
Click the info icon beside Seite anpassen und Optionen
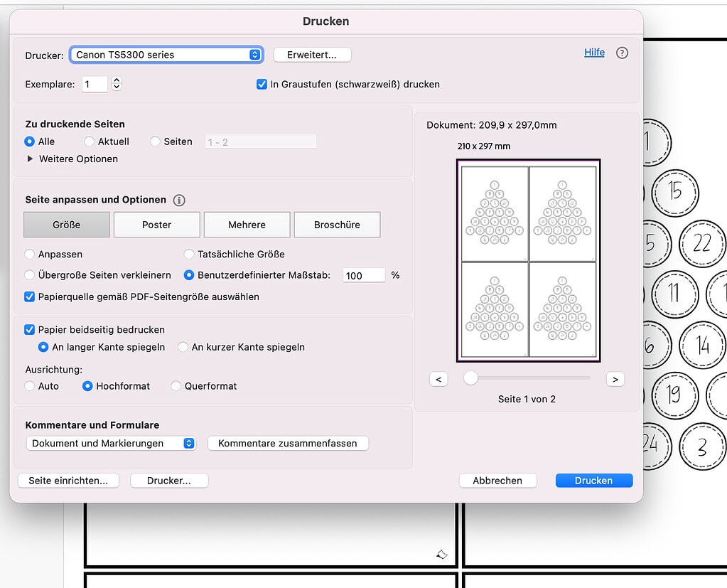(179, 201)
